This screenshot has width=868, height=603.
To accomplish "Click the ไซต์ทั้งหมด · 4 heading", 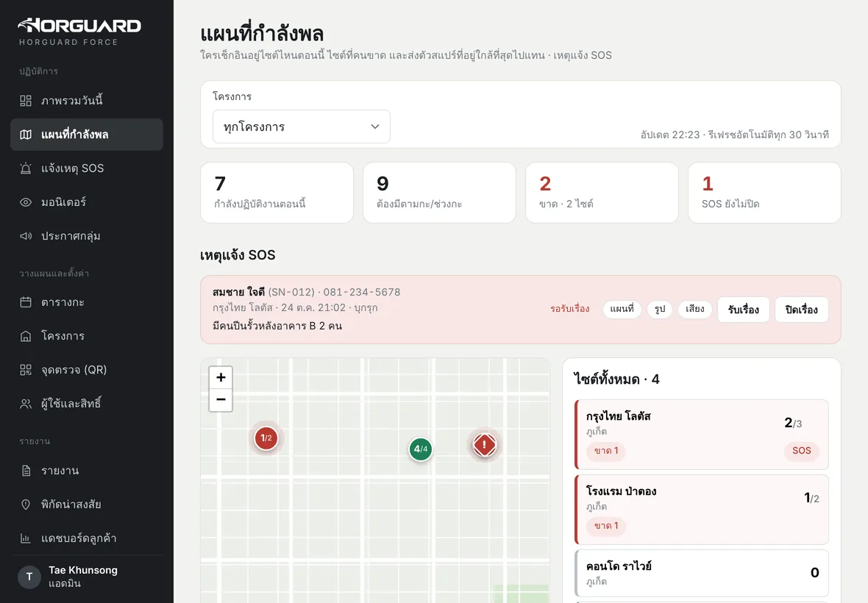I will click(616, 379).
